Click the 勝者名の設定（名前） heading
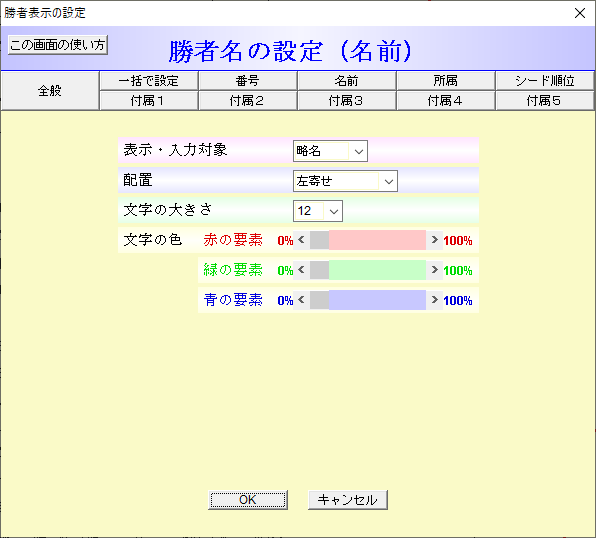 pos(291,51)
